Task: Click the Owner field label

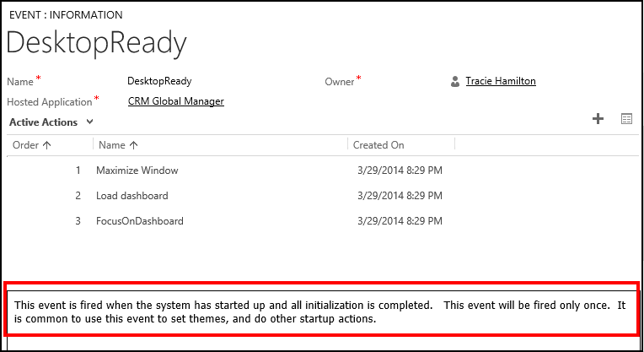Action: coord(340,82)
